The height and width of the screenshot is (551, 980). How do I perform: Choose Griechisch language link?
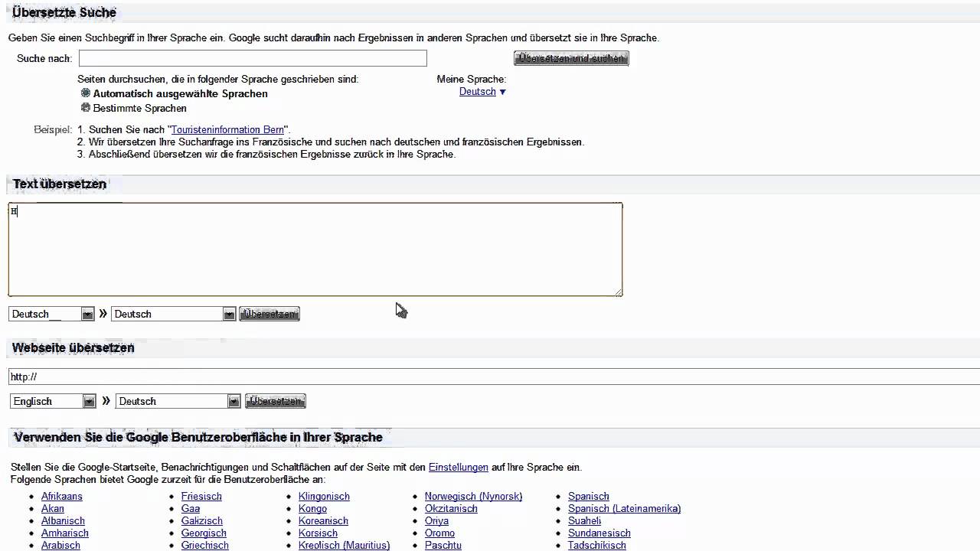pos(205,545)
